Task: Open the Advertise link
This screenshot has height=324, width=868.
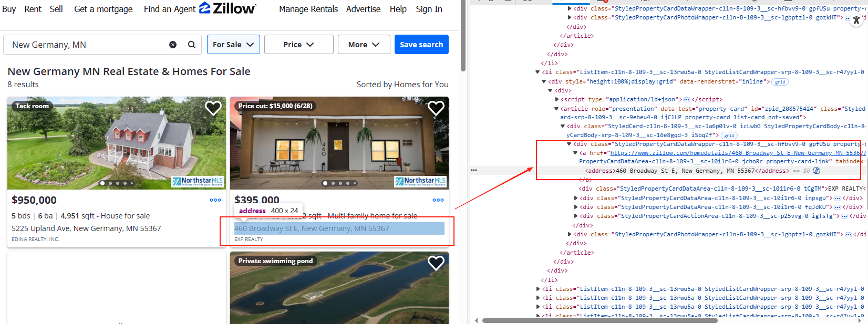Action: (363, 9)
